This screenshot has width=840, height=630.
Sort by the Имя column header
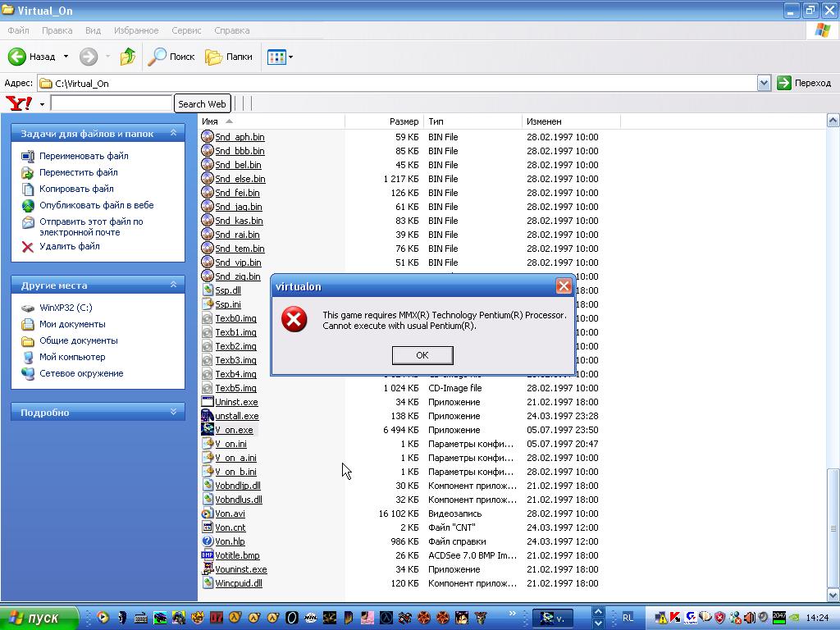coord(271,121)
